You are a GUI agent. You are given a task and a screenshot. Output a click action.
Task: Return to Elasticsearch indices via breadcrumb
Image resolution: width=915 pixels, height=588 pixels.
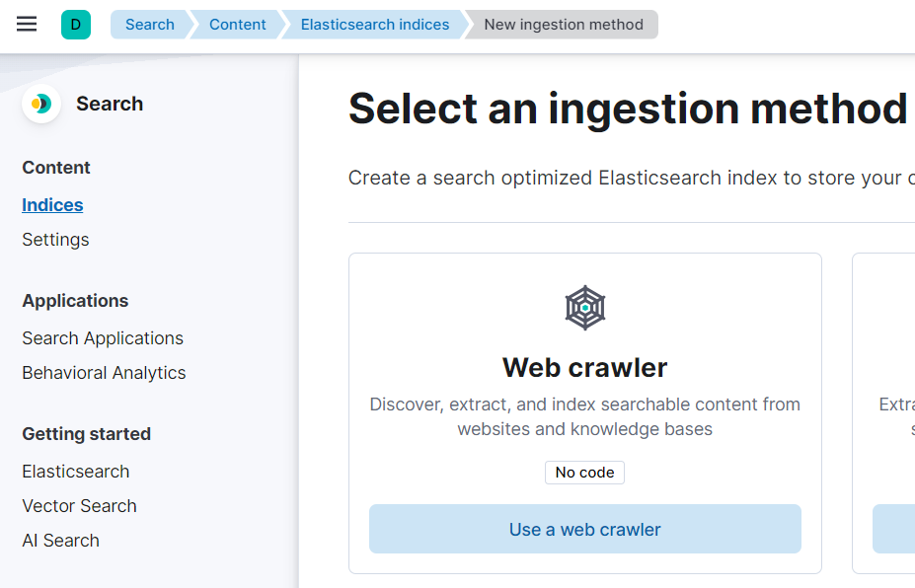(373, 24)
